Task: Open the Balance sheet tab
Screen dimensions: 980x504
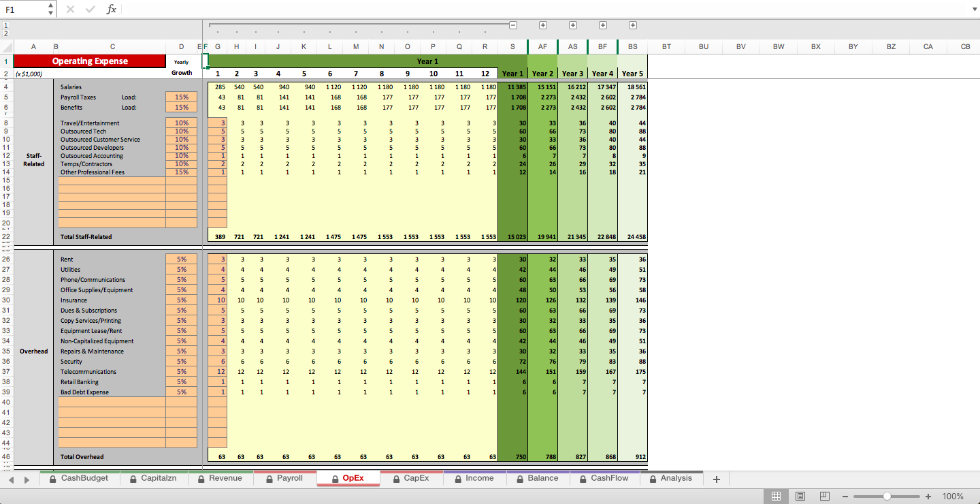Action: (x=537, y=478)
